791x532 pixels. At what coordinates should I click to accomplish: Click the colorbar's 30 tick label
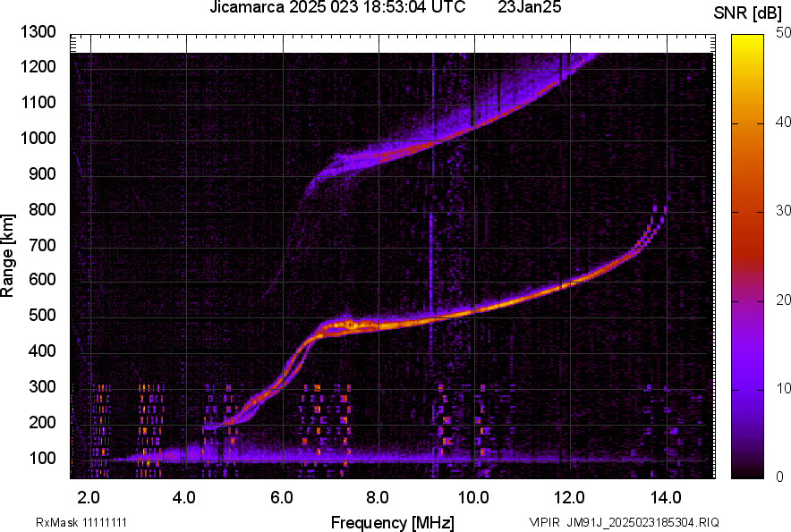(x=782, y=210)
